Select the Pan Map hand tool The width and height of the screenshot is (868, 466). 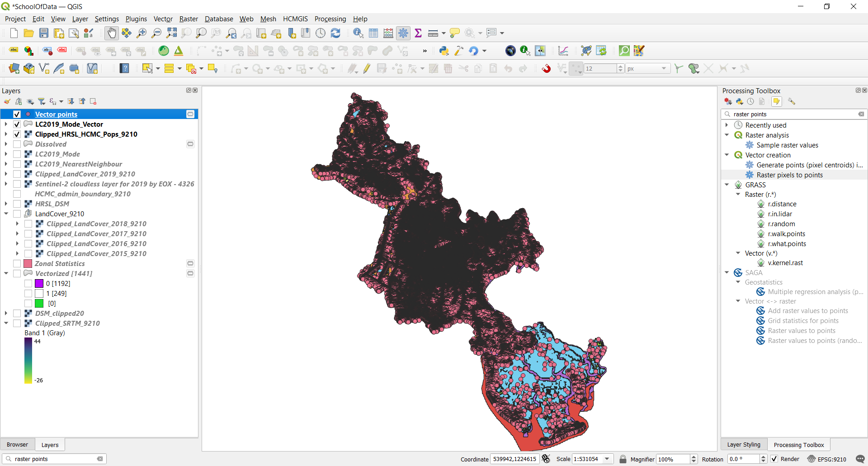[x=112, y=33]
